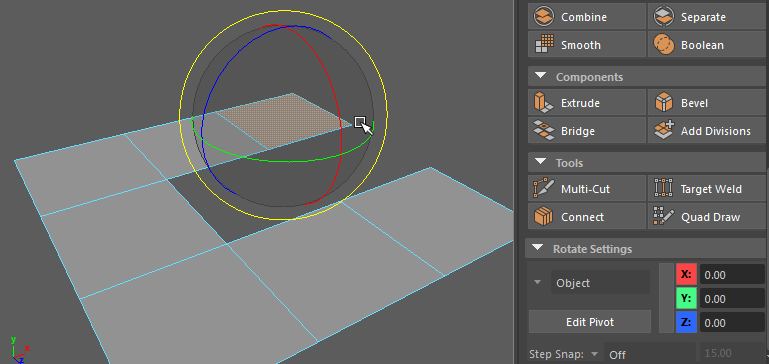Activate the Multi-Cut tool icon

[x=543, y=189]
